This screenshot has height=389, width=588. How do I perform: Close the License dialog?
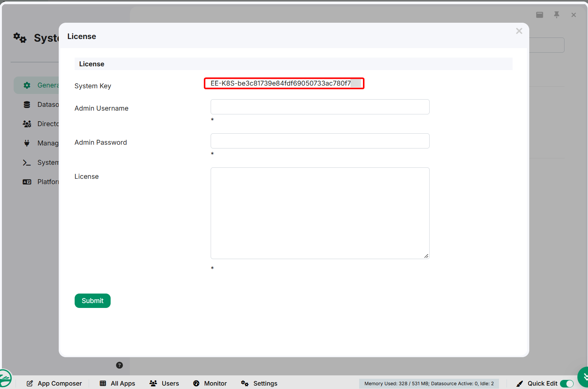click(x=519, y=31)
